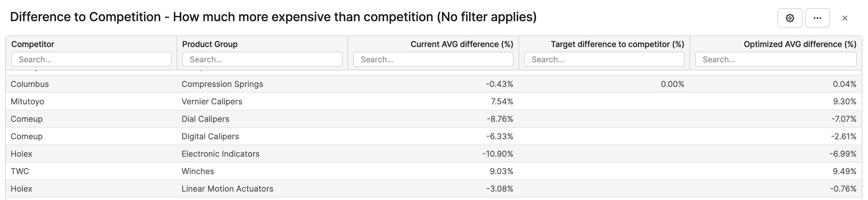Focus the Competitor search field
868x200 pixels.
pyautogui.click(x=91, y=59)
